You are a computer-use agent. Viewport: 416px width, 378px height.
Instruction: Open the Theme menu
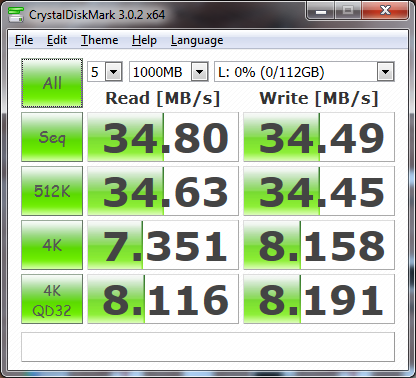pos(99,40)
